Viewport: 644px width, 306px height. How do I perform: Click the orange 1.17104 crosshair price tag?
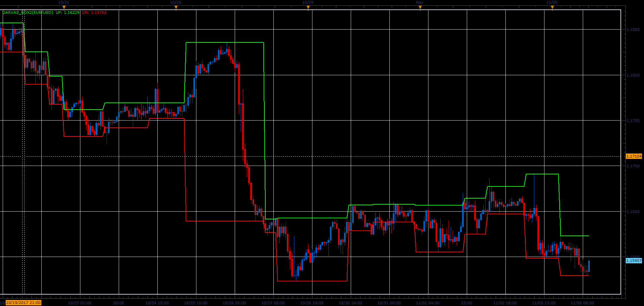point(634,156)
